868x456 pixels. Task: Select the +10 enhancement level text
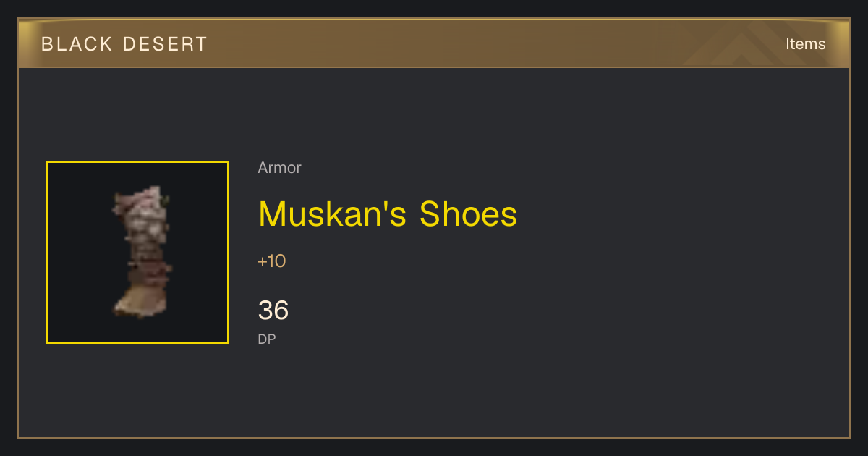[272, 261]
